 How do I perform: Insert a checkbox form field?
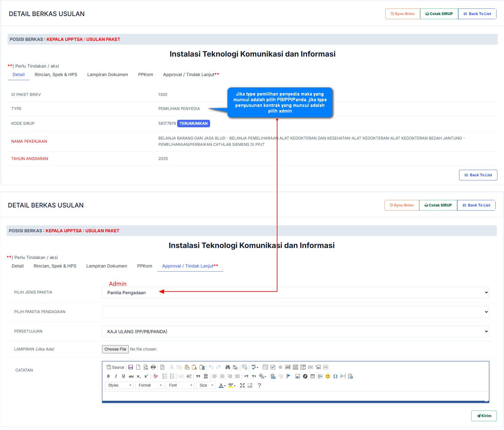point(273,367)
